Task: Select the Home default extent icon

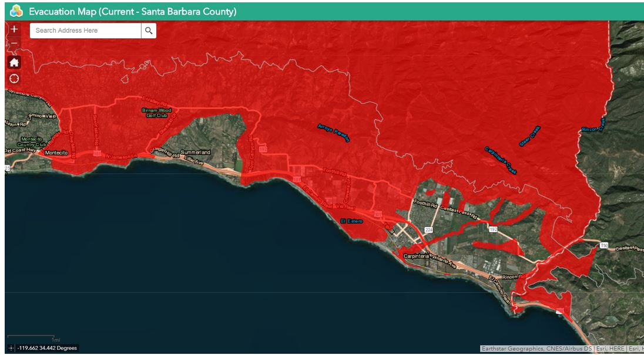Action: pyautogui.click(x=13, y=62)
